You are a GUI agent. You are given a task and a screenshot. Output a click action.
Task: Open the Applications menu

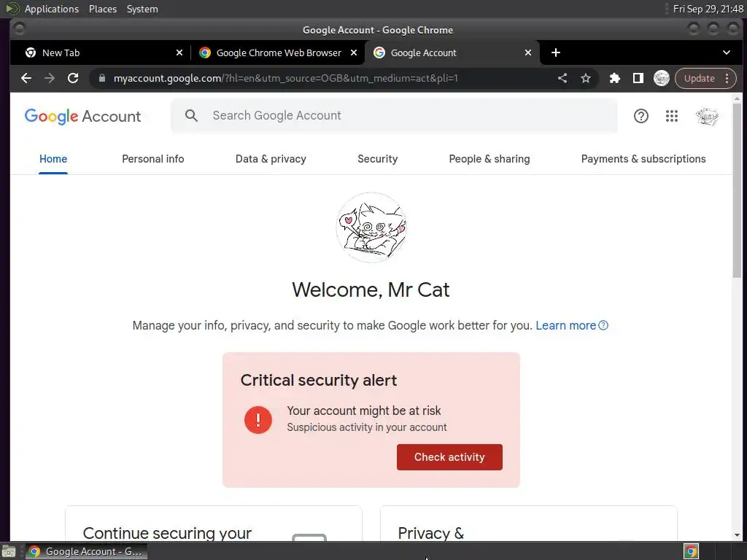tap(52, 9)
